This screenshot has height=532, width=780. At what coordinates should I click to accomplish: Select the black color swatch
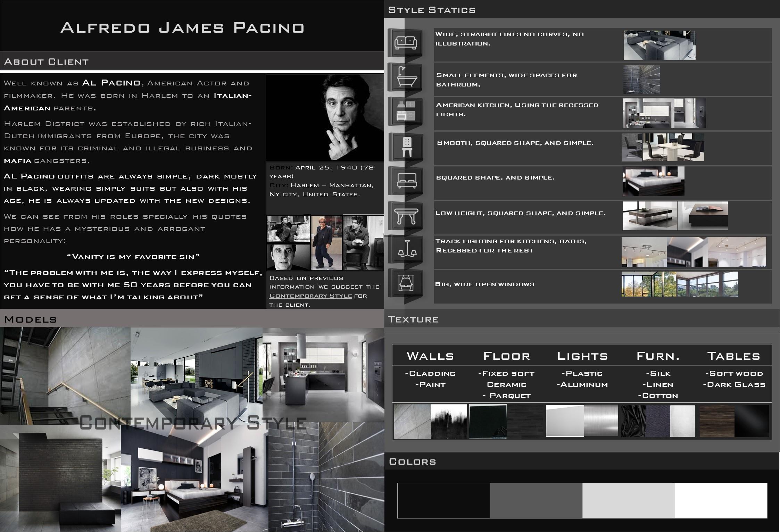pos(443,500)
